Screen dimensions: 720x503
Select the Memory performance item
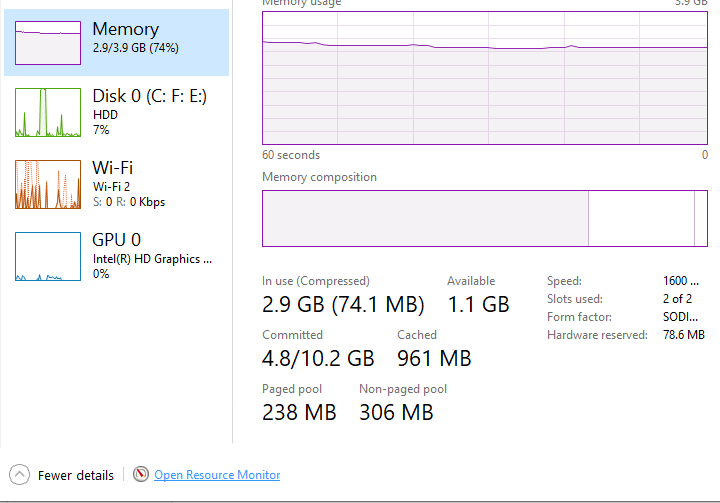[116, 42]
